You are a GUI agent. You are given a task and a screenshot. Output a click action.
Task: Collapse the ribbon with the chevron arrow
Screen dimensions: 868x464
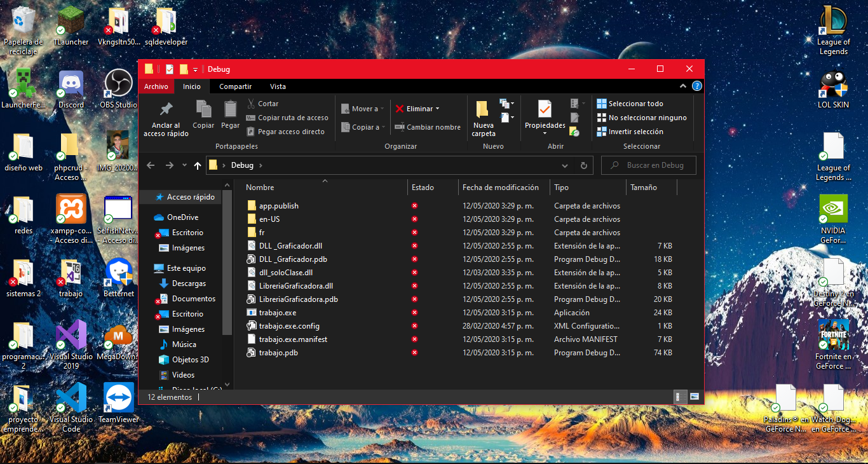683,86
